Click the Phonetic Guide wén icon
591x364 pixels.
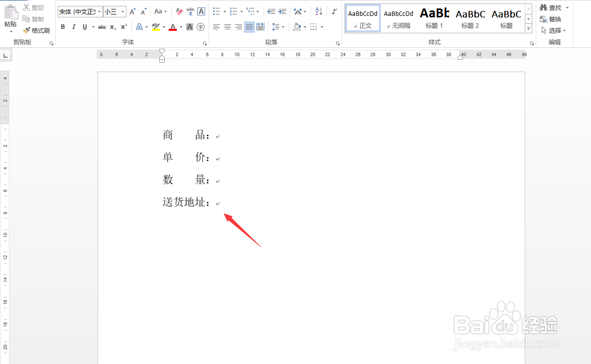coord(190,11)
